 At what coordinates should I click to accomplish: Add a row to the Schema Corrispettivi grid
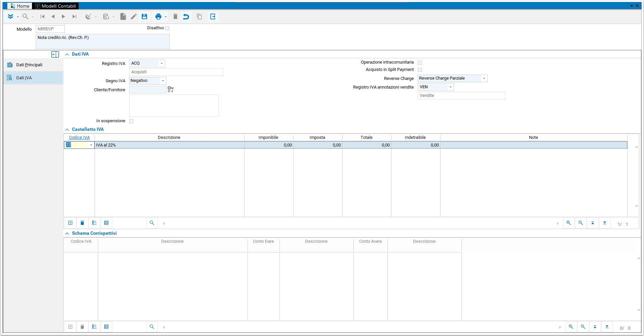[70, 327]
